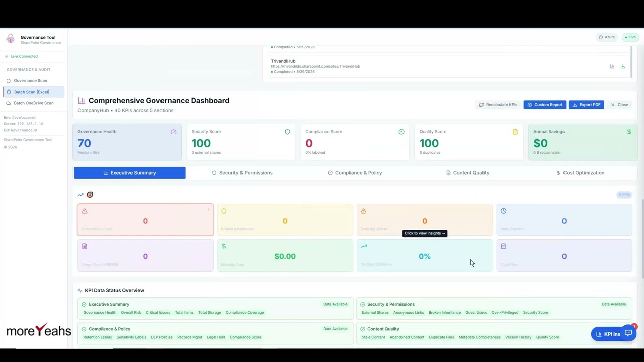
Task: Click the Over-Privileged tag
Action: tap(505, 313)
